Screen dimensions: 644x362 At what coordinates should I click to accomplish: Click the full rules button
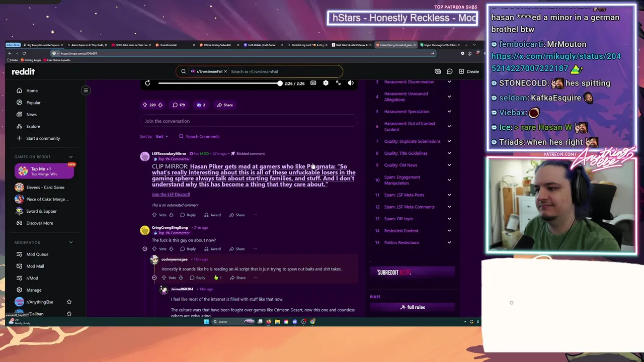pyautogui.click(x=413, y=307)
